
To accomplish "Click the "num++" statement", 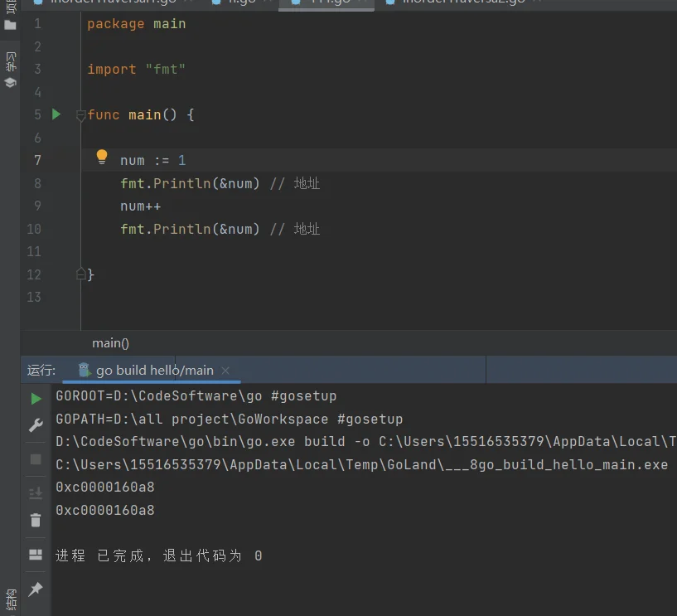I will 141,206.
